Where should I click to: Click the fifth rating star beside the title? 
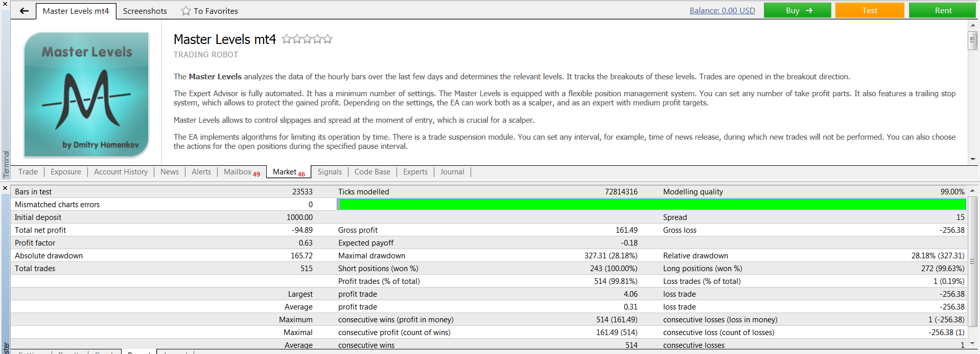pos(328,39)
